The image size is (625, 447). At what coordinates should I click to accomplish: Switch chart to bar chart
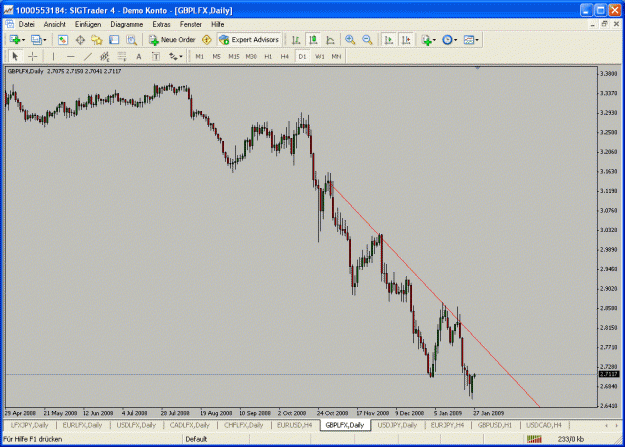pyautogui.click(x=296, y=40)
